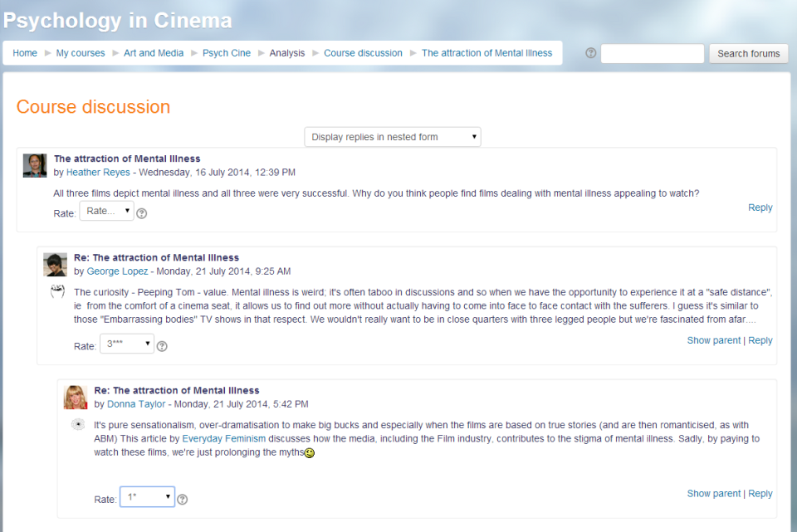Go to Home in the breadcrumb
This screenshot has width=797, height=532.
(x=25, y=53)
